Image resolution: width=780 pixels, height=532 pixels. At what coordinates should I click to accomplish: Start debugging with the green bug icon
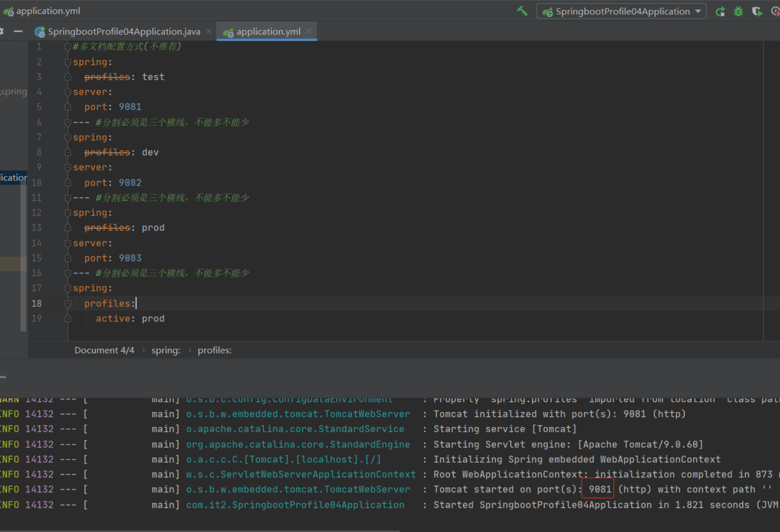(x=738, y=11)
